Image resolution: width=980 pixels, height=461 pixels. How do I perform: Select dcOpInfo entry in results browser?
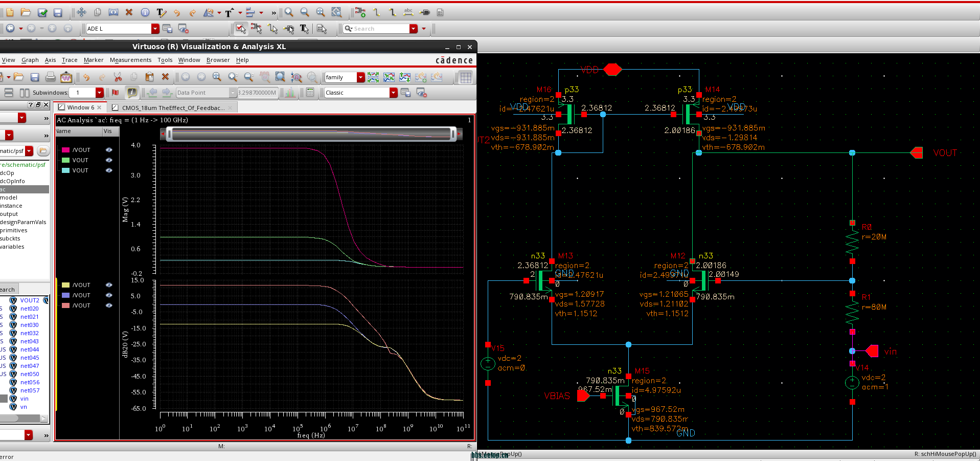tap(13, 181)
